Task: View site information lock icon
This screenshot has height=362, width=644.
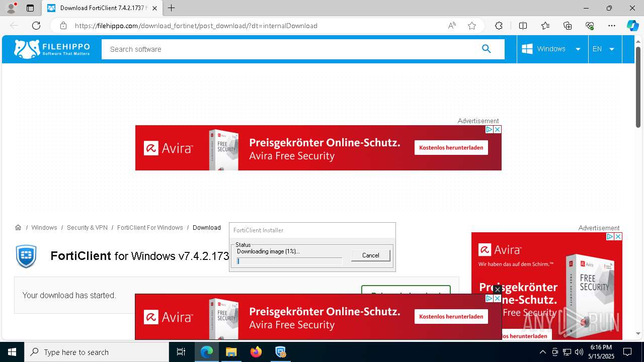Action: [63, 26]
